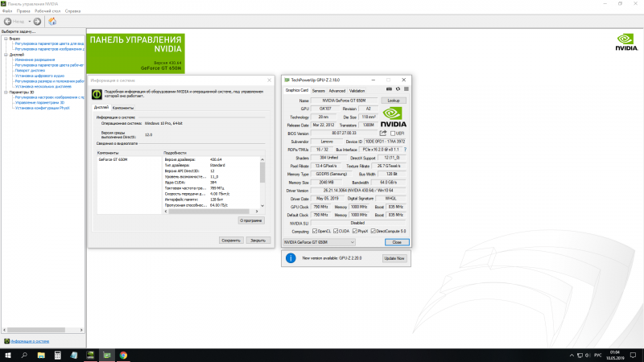Click Bus Interface question mark icon
644x362 pixels.
[404, 149]
